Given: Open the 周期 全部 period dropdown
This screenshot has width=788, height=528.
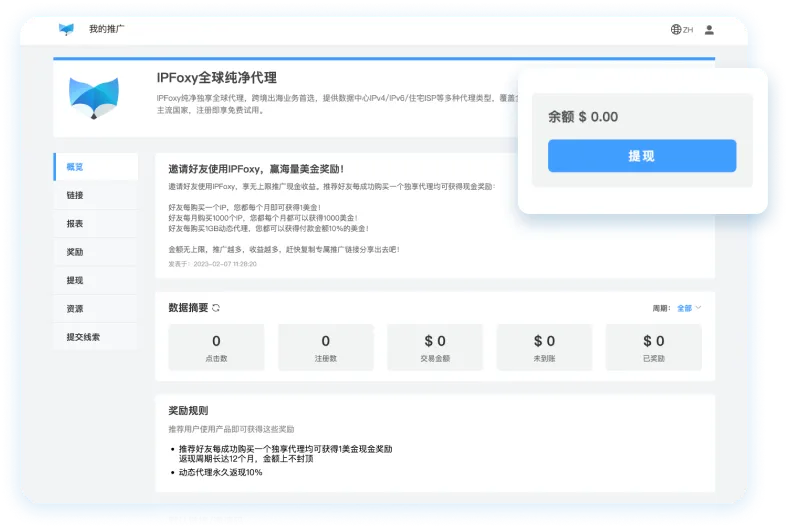Looking at the screenshot, I should coord(688,308).
